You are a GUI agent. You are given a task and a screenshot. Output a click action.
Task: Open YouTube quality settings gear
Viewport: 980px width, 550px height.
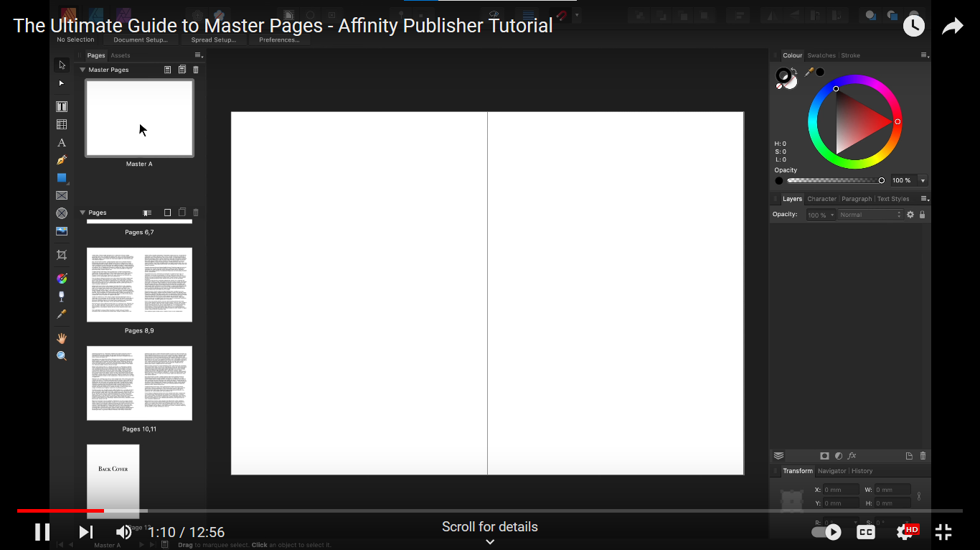905,532
